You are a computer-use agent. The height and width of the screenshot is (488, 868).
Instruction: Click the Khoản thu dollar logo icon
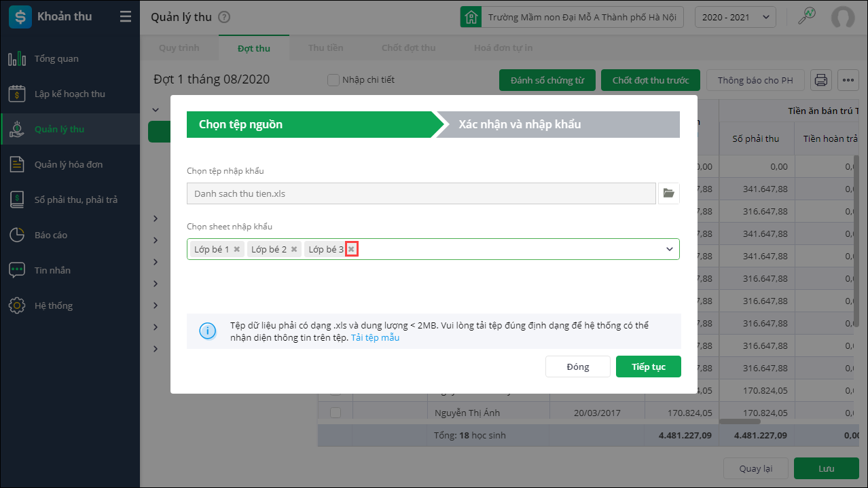coord(20,17)
